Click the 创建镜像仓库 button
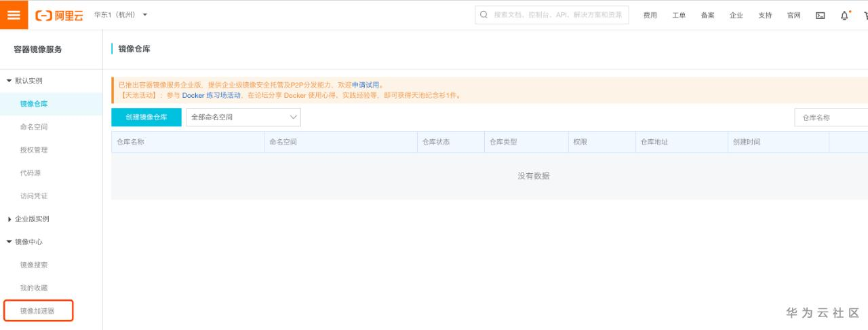Viewport: 868px width, 330px height. click(x=146, y=117)
